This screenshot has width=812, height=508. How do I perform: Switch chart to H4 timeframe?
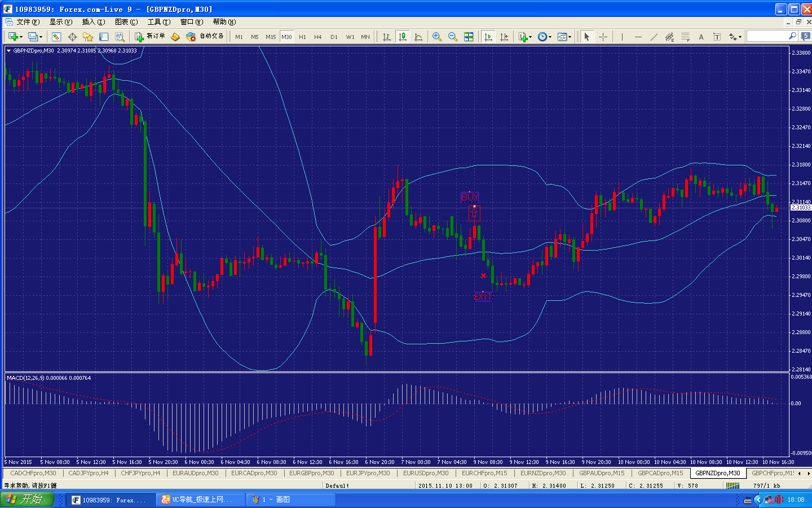(318, 37)
